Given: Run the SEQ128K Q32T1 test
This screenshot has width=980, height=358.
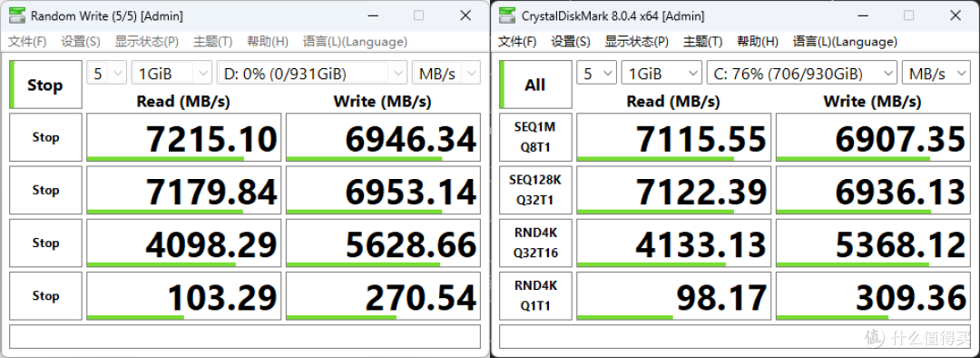Looking at the screenshot, I should [x=535, y=190].
